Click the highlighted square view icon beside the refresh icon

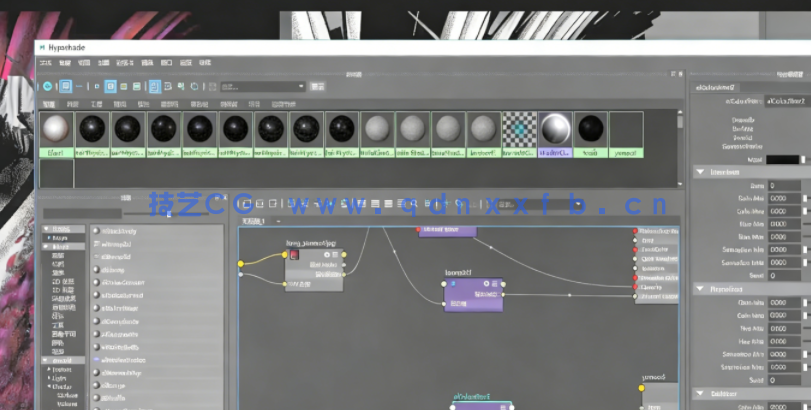pos(65,87)
